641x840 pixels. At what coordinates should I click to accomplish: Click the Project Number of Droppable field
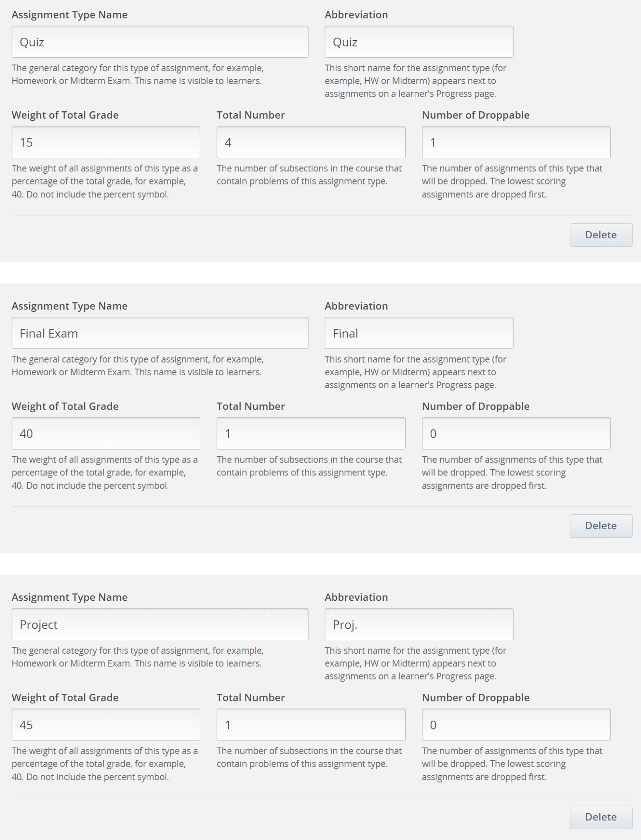pos(515,724)
